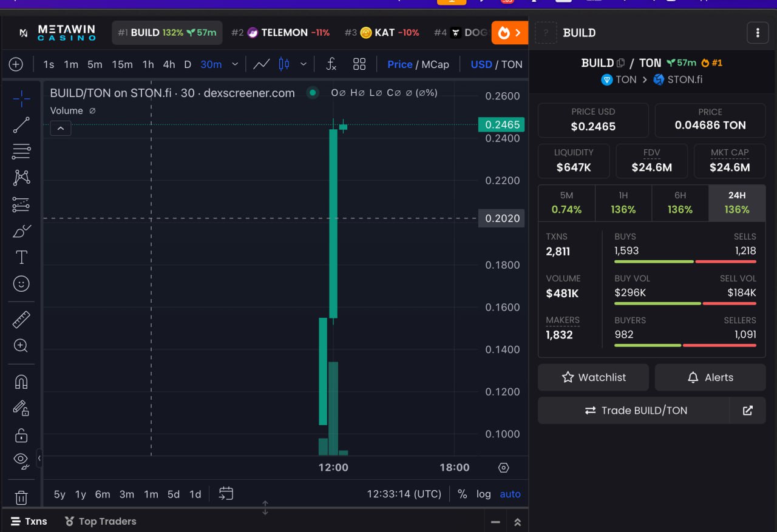Open the timezone clock 12:33:14 (UTC)
The width and height of the screenshot is (777, 532).
(x=404, y=494)
